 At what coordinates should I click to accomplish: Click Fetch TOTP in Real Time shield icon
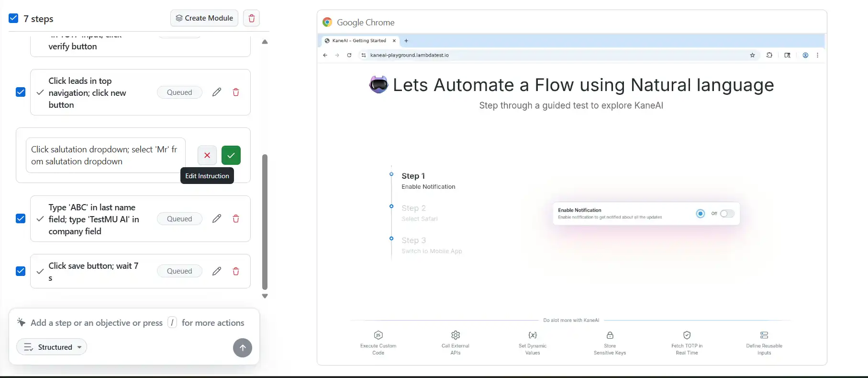[x=687, y=335]
